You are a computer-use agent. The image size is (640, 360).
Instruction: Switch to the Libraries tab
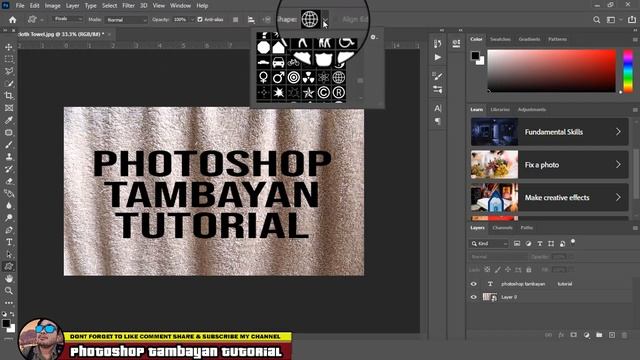point(500,109)
